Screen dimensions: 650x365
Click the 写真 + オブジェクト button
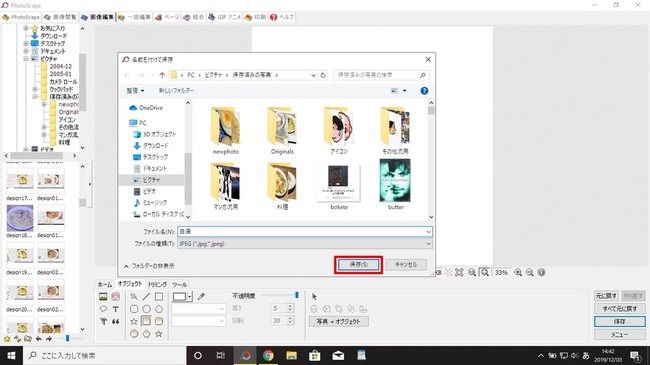(x=338, y=321)
